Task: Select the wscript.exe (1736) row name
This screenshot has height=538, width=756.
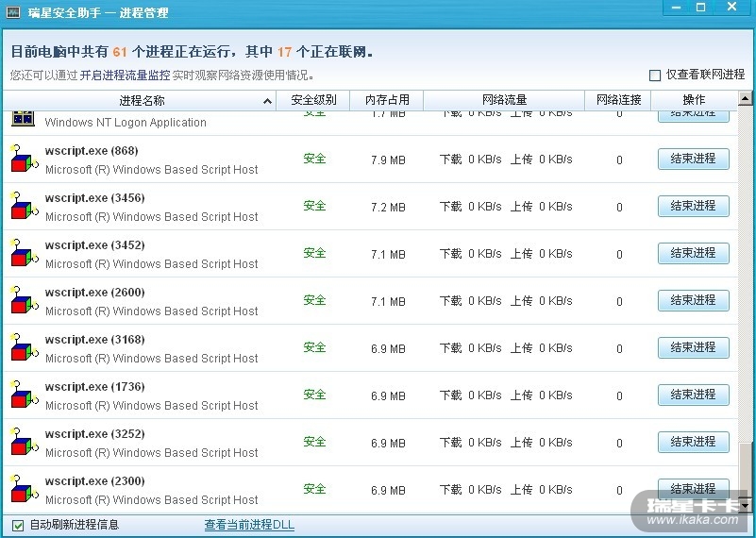Action: [x=95, y=387]
